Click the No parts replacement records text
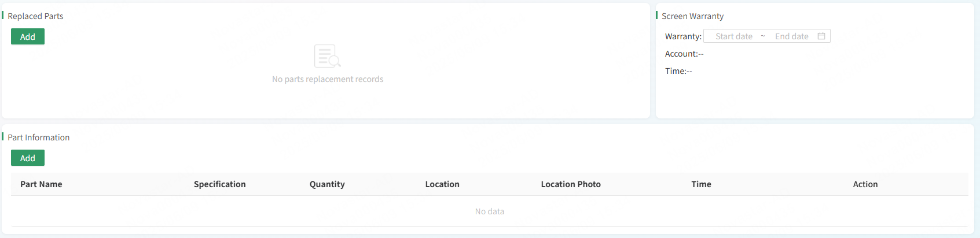Image resolution: width=980 pixels, height=238 pixels. click(x=328, y=79)
